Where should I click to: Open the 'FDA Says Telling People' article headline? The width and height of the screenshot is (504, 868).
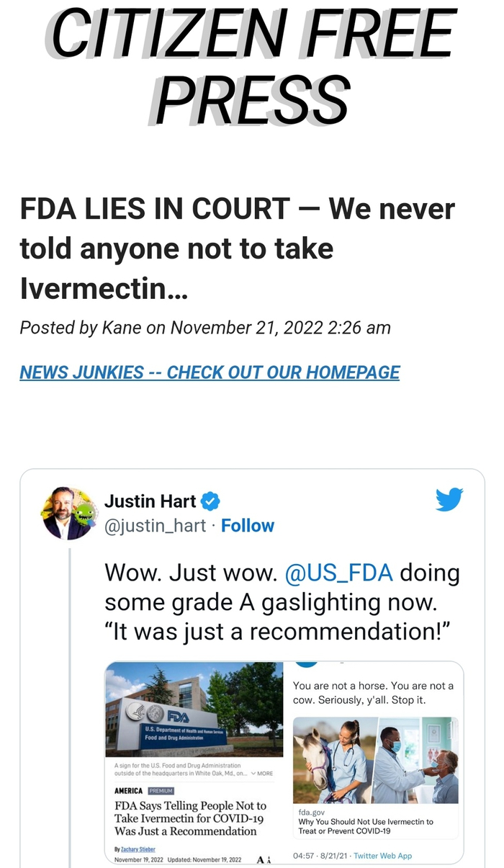tap(190, 818)
